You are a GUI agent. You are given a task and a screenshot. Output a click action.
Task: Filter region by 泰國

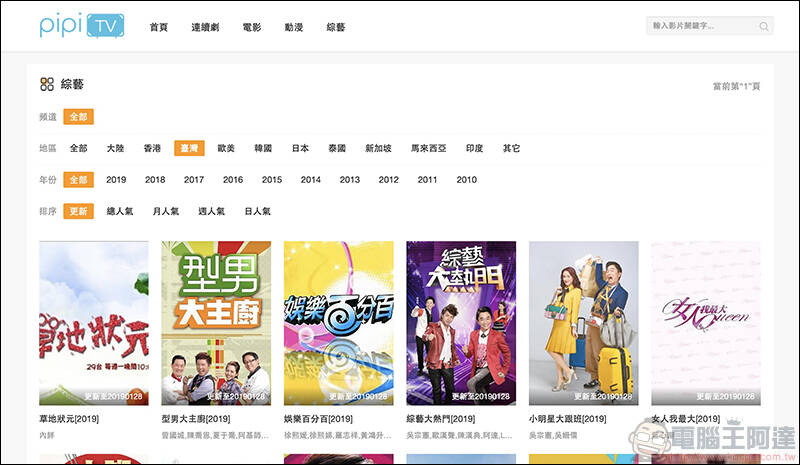pos(337,148)
